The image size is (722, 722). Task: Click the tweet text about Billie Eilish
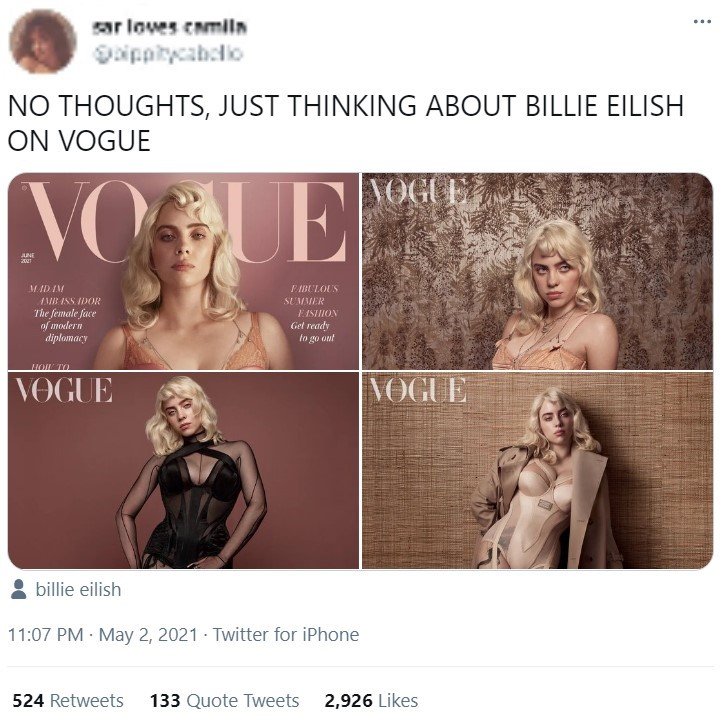point(345,122)
